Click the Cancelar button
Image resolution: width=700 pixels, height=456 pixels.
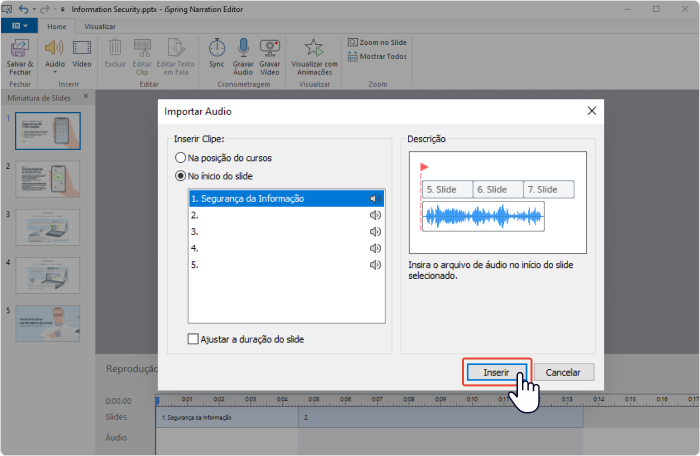click(563, 372)
